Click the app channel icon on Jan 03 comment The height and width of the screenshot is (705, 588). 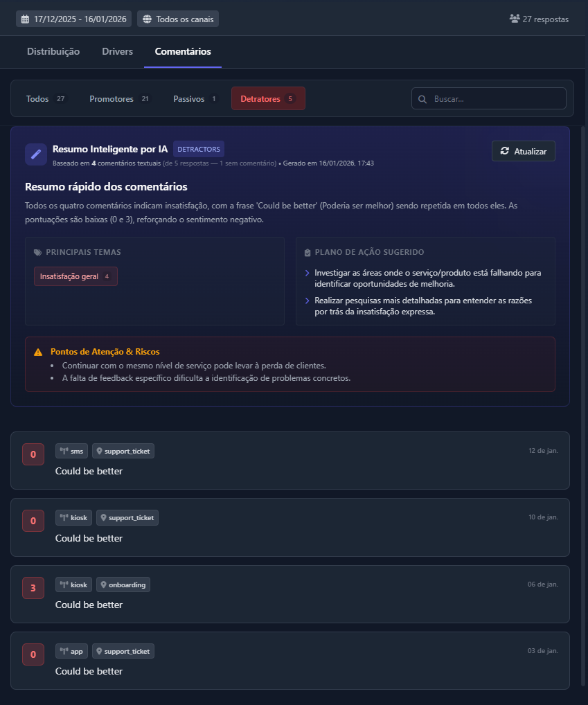63,651
